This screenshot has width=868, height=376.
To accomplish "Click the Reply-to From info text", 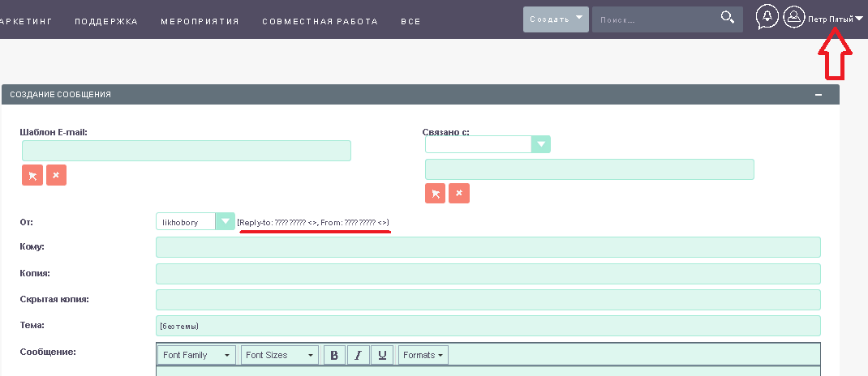I will [x=313, y=222].
